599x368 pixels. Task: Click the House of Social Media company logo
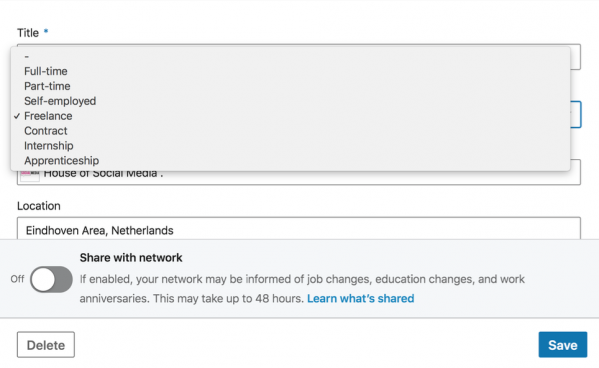point(30,175)
